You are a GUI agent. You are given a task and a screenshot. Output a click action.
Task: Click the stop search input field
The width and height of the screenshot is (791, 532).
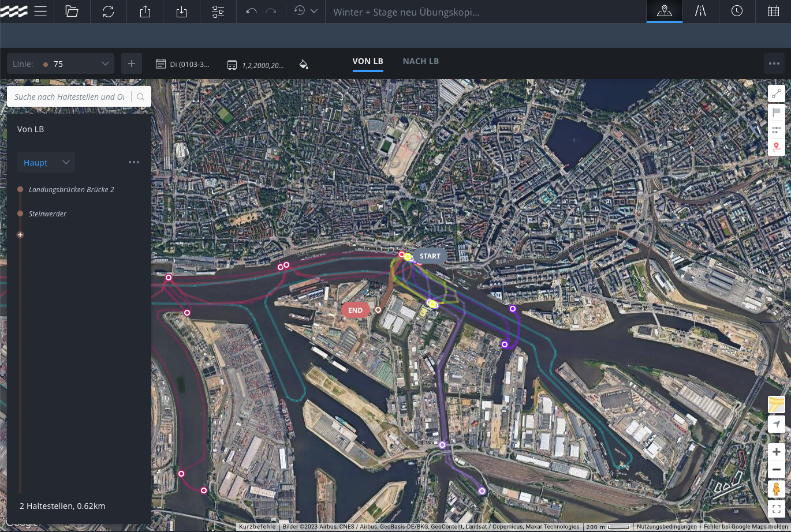[69, 97]
